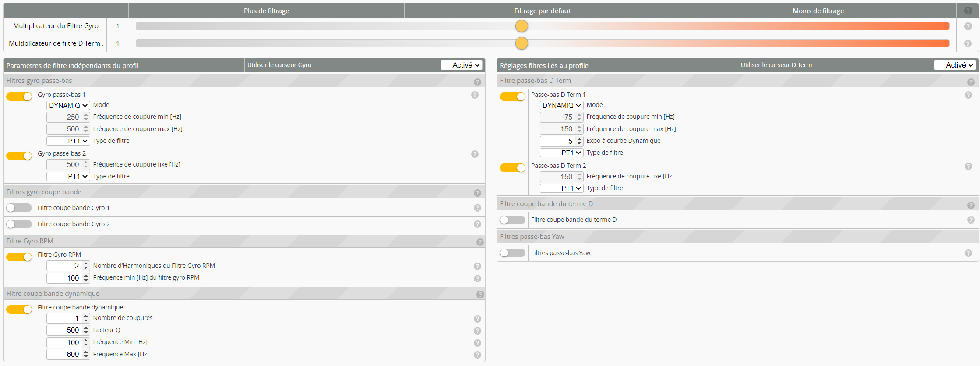Click the Gyro filter multiplier slider handle
This screenshot has width=980, height=366.
click(522, 26)
